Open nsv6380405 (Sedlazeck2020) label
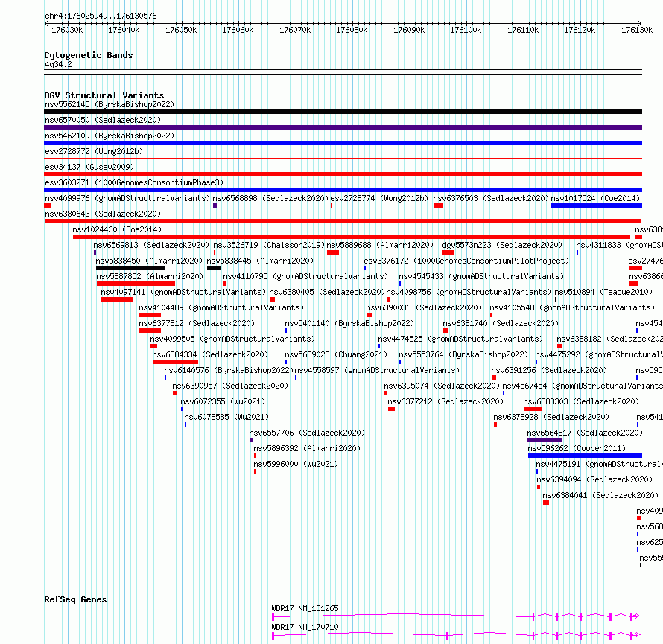This screenshot has height=644, width=663. (x=327, y=292)
